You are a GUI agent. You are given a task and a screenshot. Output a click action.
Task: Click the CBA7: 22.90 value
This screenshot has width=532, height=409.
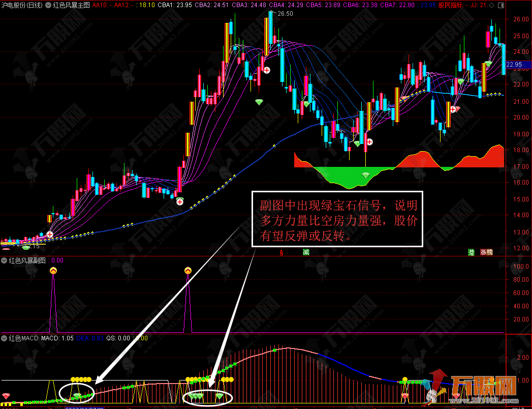(x=397, y=5)
